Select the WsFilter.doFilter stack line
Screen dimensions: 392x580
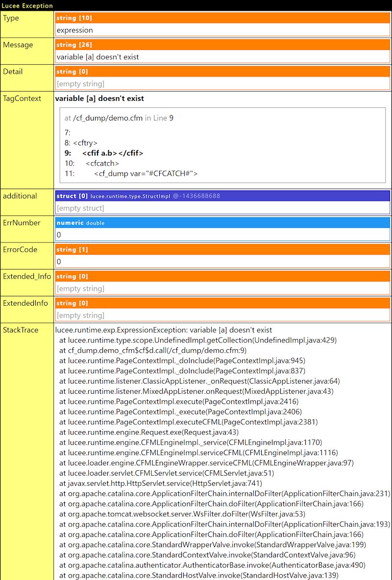tap(182, 514)
